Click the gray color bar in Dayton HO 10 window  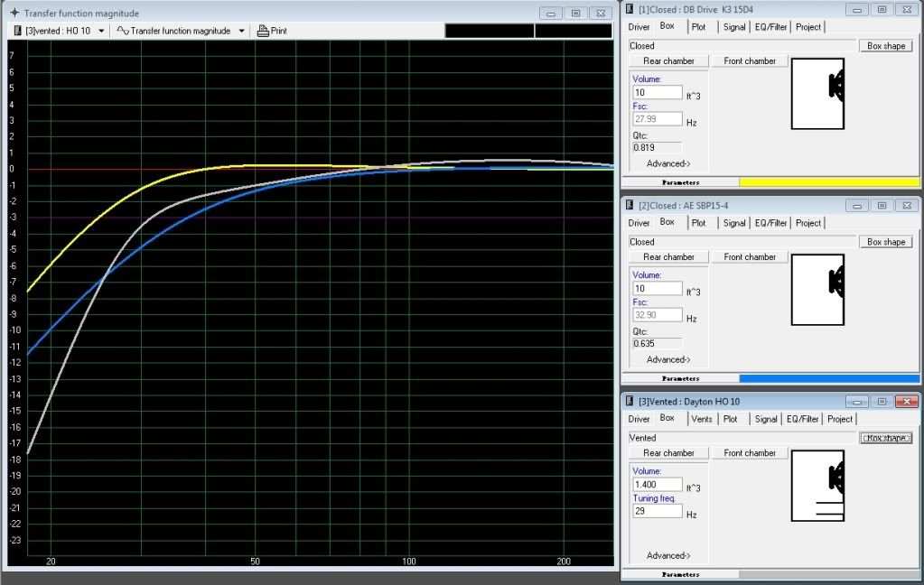pos(829,574)
